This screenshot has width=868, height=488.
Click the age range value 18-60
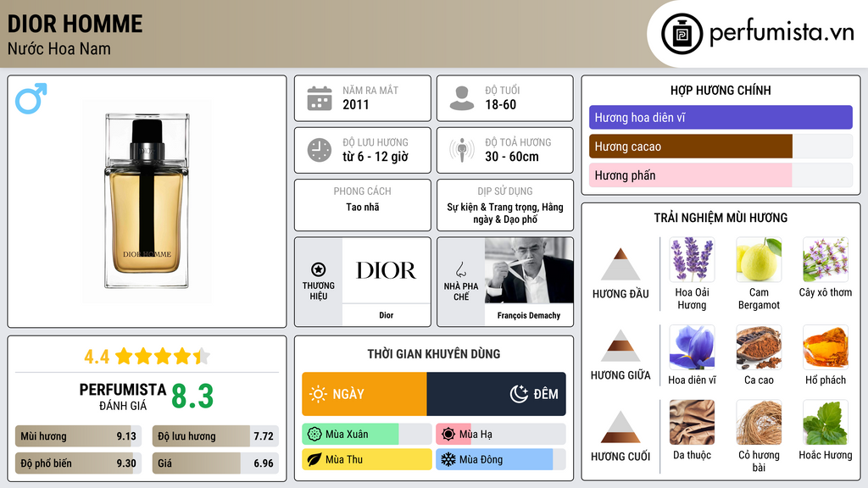500,104
